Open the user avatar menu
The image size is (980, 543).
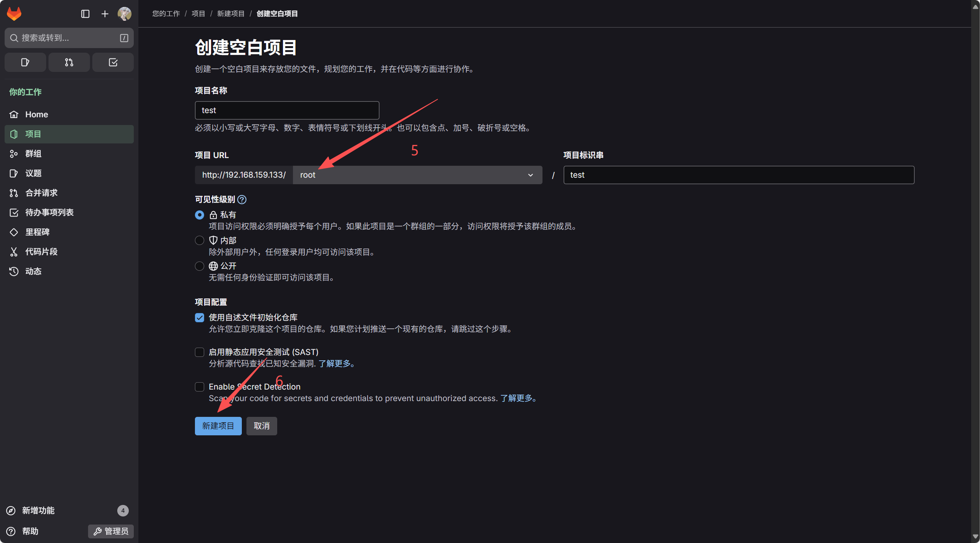click(124, 14)
